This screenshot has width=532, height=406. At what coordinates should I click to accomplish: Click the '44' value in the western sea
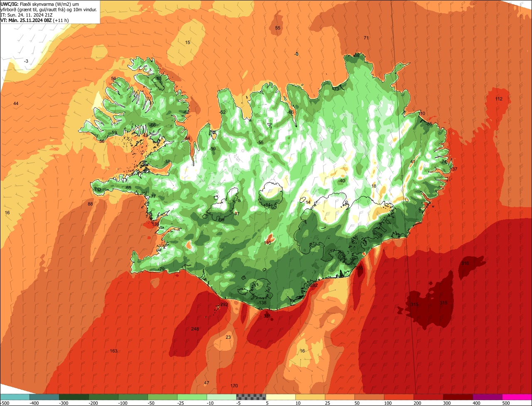pos(16,103)
